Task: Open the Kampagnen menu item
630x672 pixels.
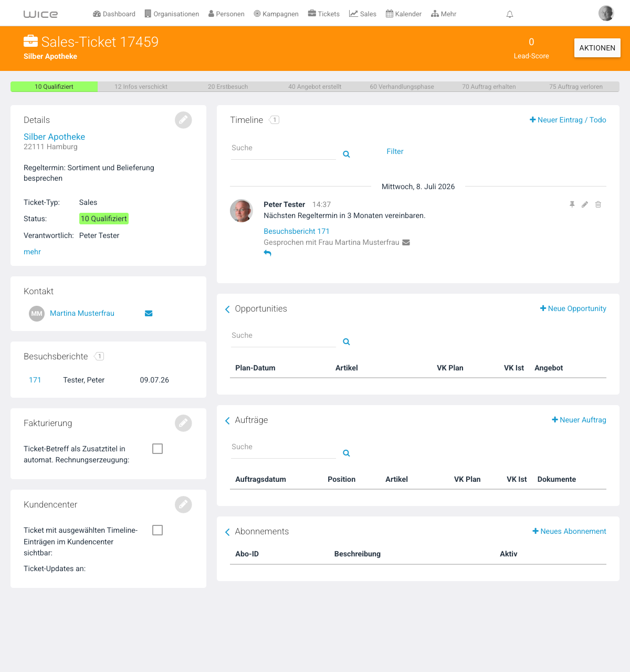Action: pyautogui.click(x=276, y=14)
